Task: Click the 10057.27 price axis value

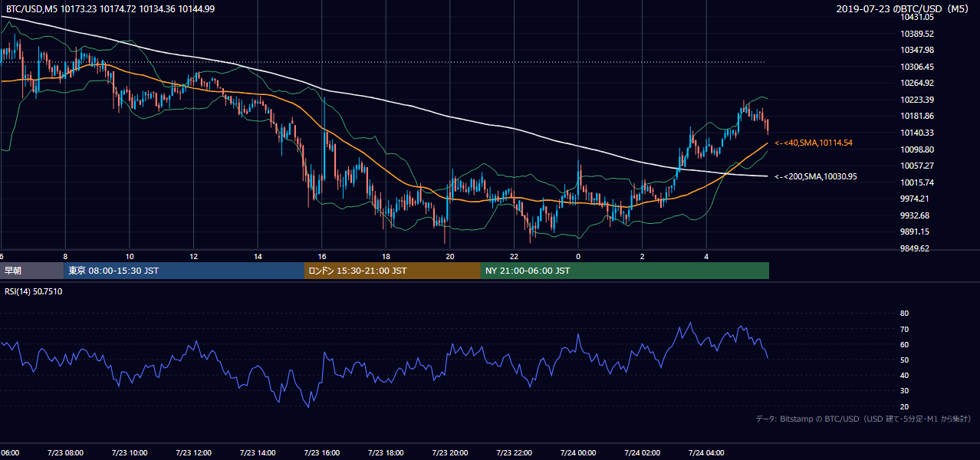Action: click(x=916, y=166)
